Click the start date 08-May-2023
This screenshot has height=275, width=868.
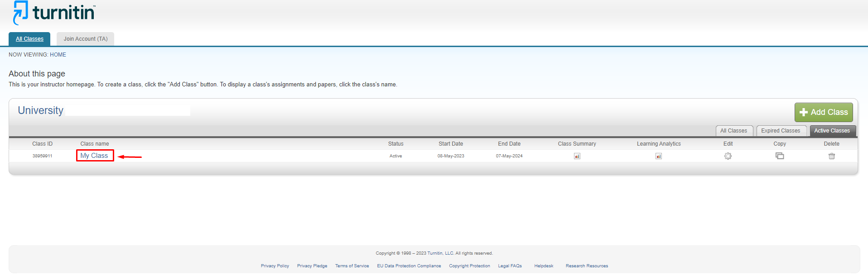point(451,156)
